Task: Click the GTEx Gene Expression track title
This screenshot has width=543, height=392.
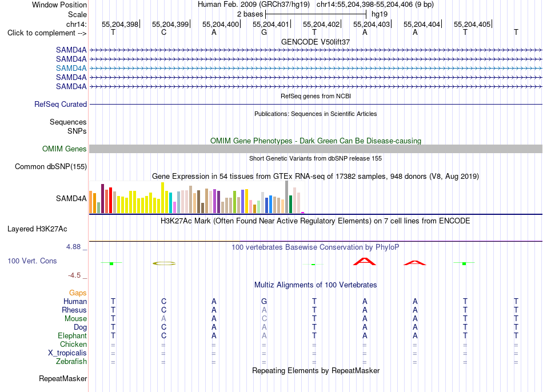Action: [316, 176]
